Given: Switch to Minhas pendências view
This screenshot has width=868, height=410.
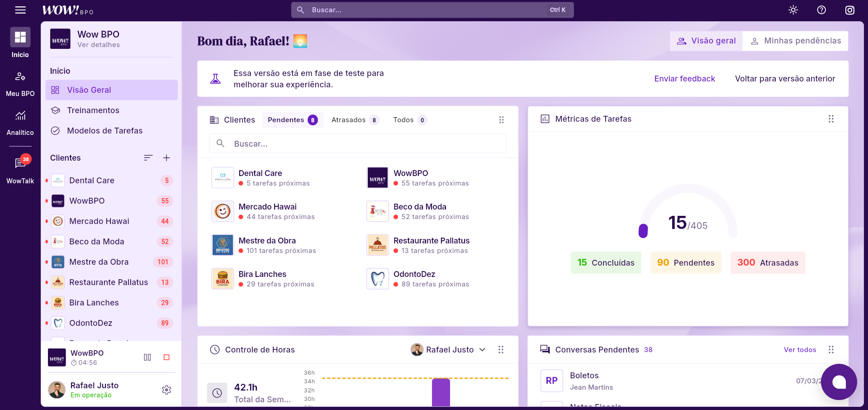Looking at the screenshot, I should click(x=796, y=41).
